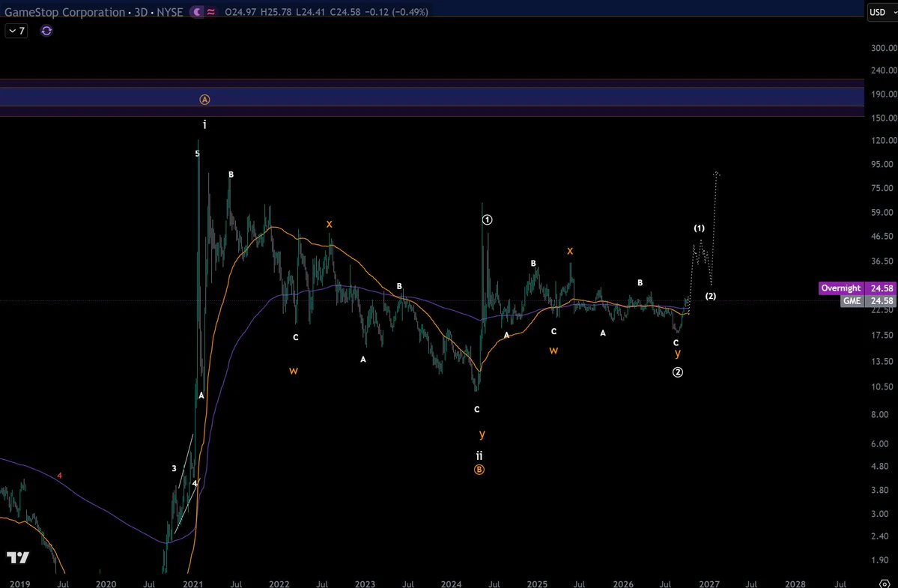Viewport: 898px width, 588px height.
Task: Click the (2) projected wave label
Action: click(711, 296)
